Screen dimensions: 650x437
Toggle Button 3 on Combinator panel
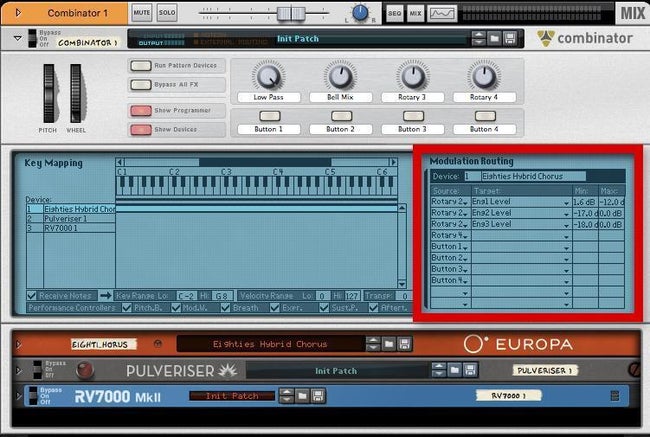point(413,116)
